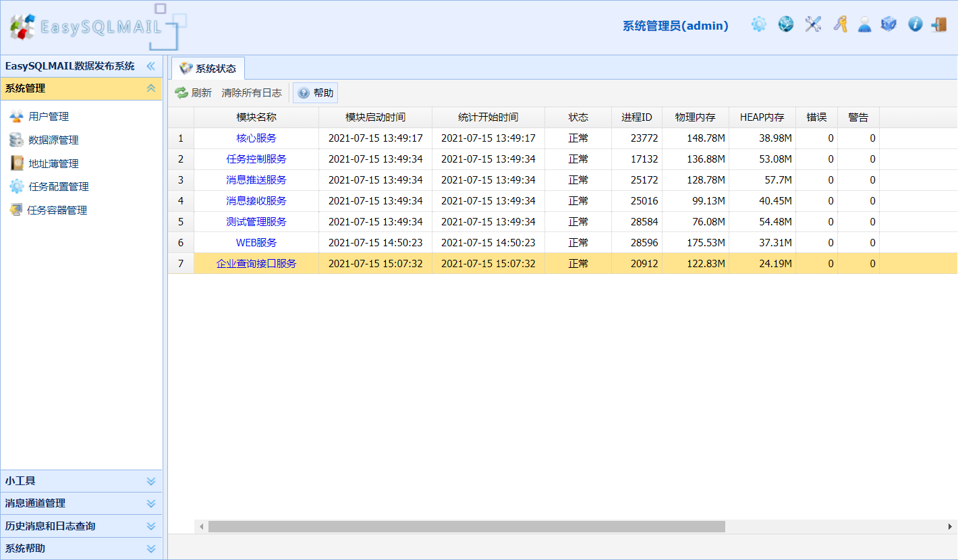Open the 核心服务 module link
The image size is (958, 560).
256,138
